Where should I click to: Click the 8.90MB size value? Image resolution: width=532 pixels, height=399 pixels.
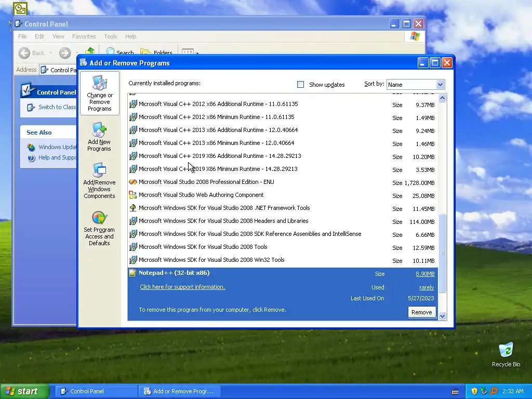[x=425, y=274]
